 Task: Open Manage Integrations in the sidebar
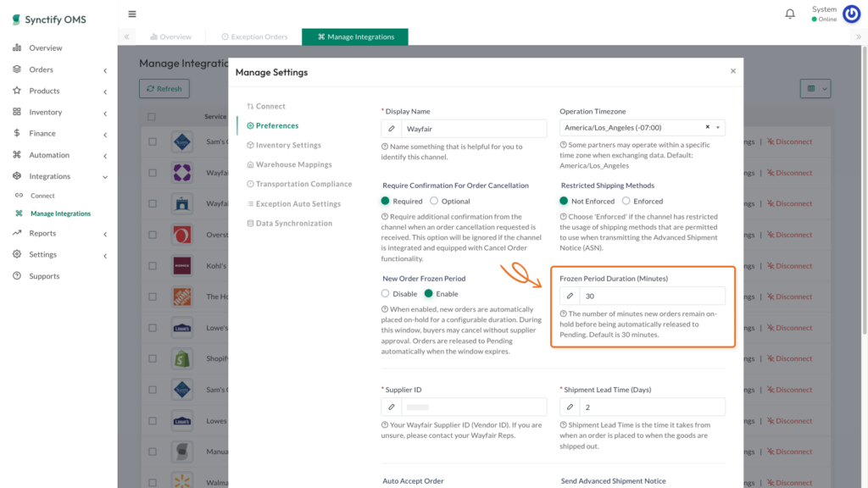click(x=61, y=213)
